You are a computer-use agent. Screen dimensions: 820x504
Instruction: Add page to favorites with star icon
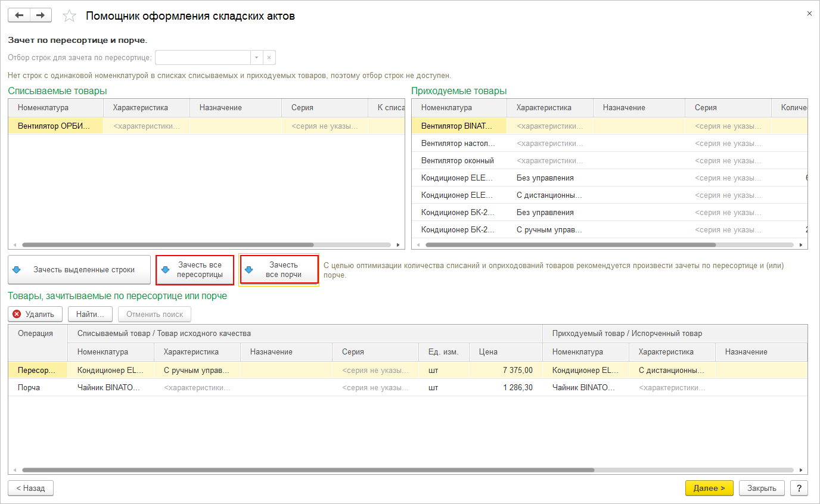(x=70, y=16)
